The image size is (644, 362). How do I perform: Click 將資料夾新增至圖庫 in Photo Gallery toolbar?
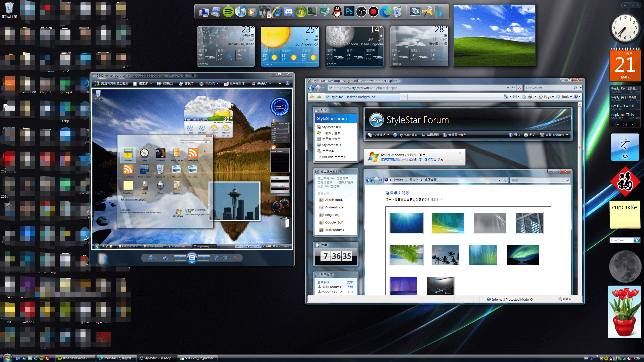(111, 83)
